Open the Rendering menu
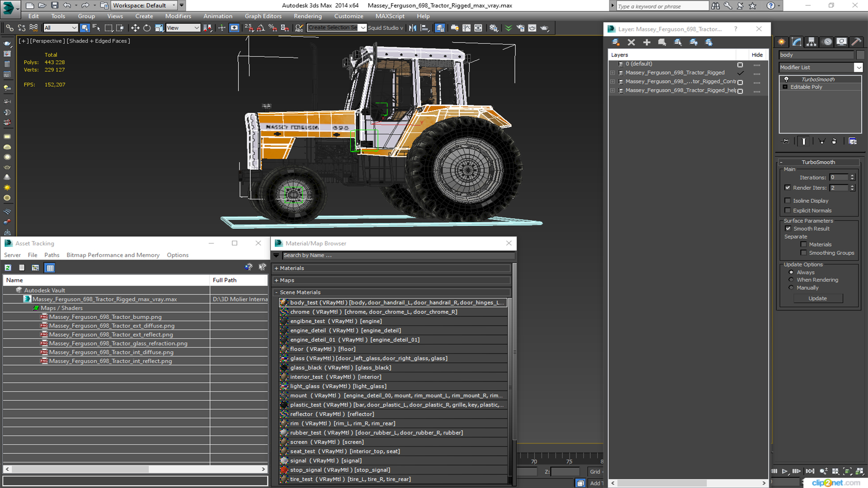The width and height of the screenshot is (868, 488). pos(308,16)
